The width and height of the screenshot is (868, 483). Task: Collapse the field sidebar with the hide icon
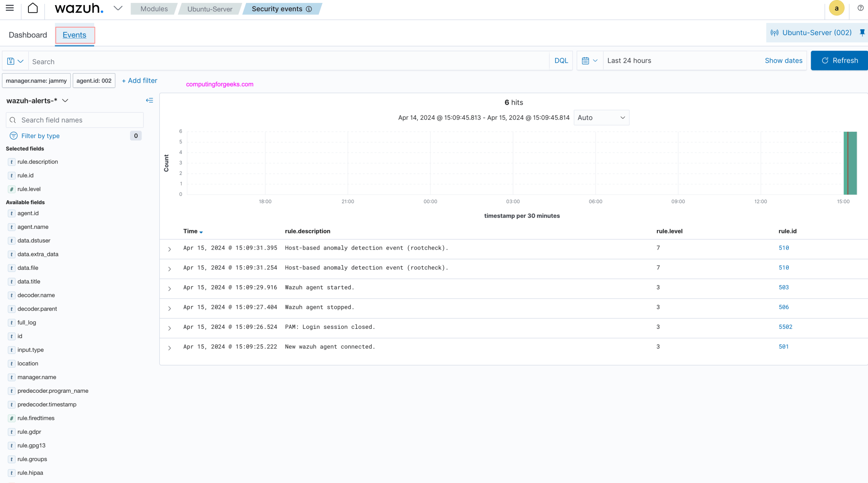pyautogui.click(x=149, y=100)
